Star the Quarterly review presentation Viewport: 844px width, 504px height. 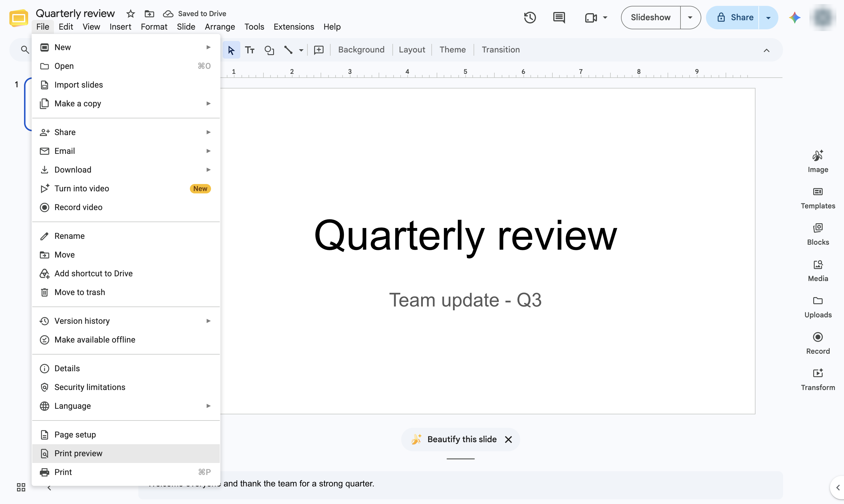130,13
